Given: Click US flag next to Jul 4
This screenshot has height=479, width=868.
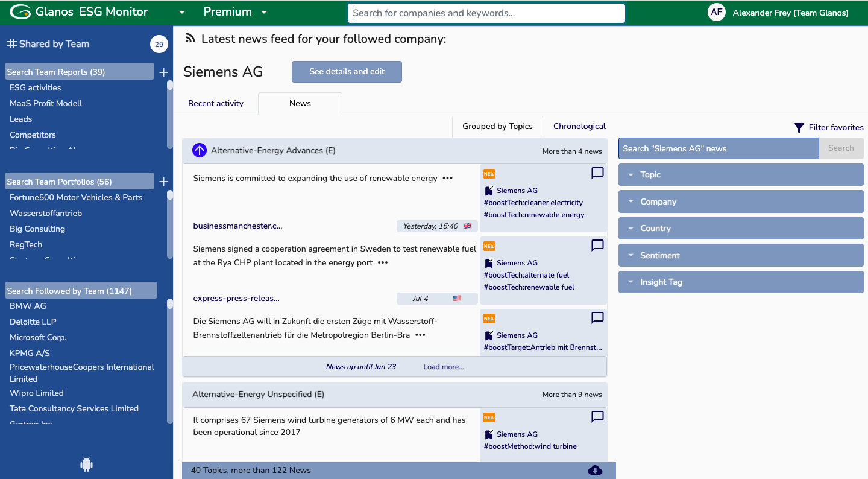Looking at the screenshot, I should tap(457, 299).
